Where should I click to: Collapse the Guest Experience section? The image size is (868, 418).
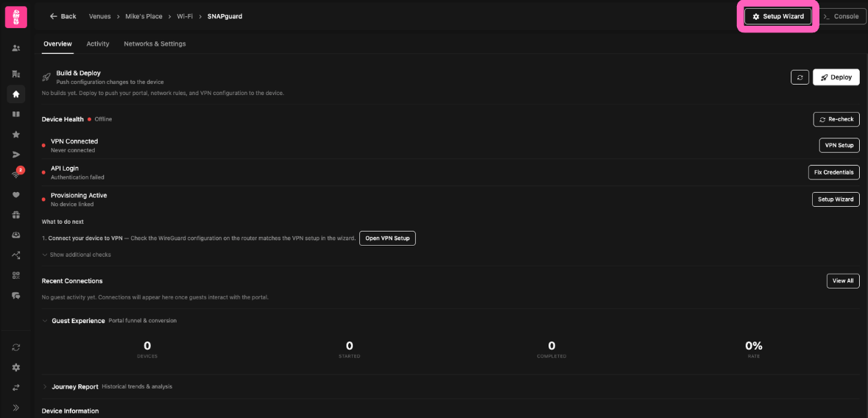[x=45, y=321]
